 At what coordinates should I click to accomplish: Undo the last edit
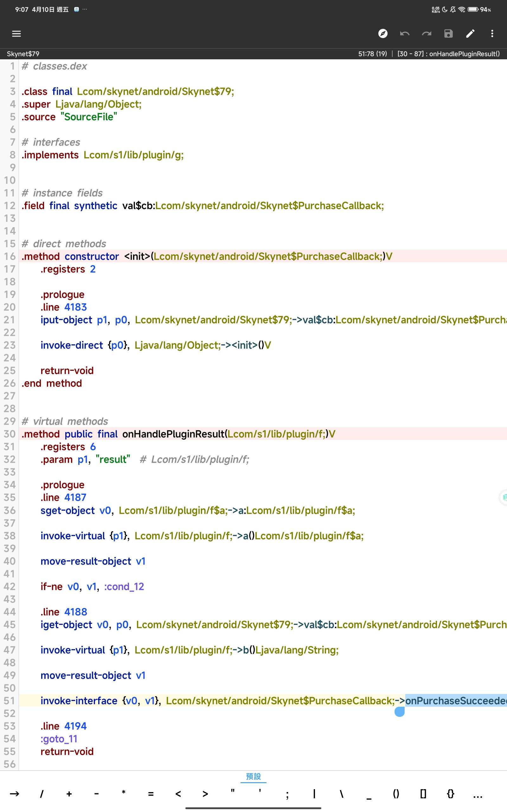pyautogui.click(x=405, y=34)
